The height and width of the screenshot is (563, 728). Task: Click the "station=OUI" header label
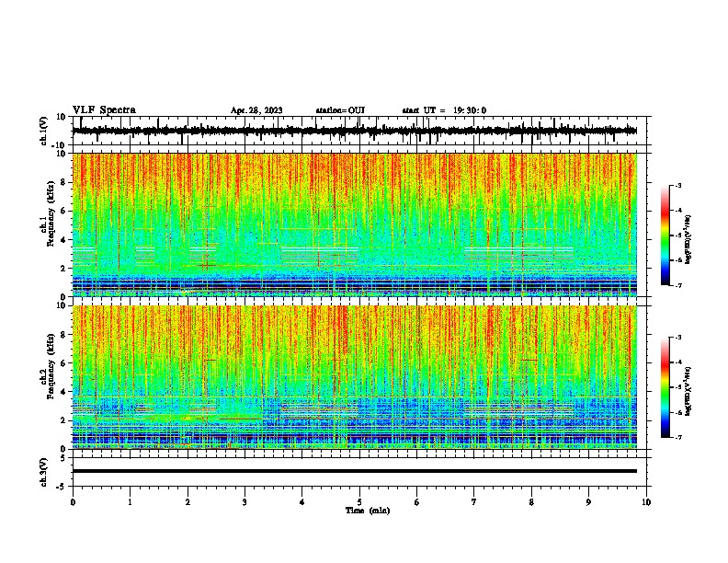click(x=340, y=110)
